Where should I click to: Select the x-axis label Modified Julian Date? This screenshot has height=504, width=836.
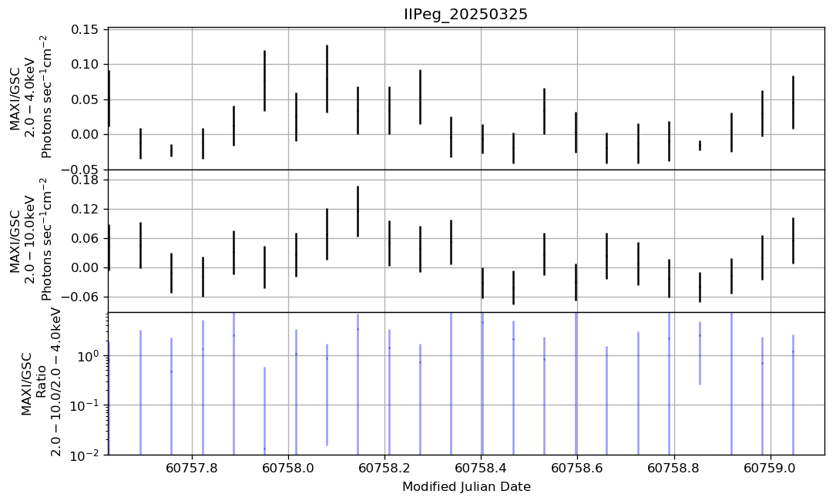466,486
